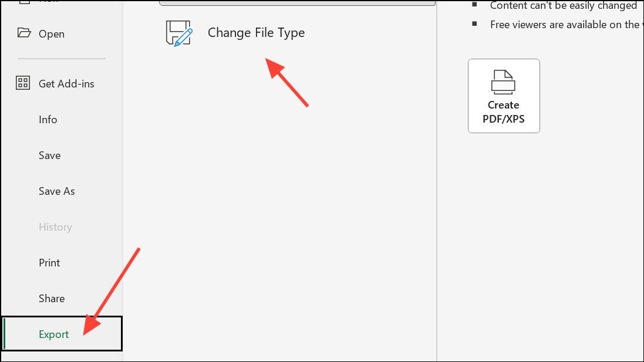Select the Export tab

pyautogui.click(x=54, y=334)
